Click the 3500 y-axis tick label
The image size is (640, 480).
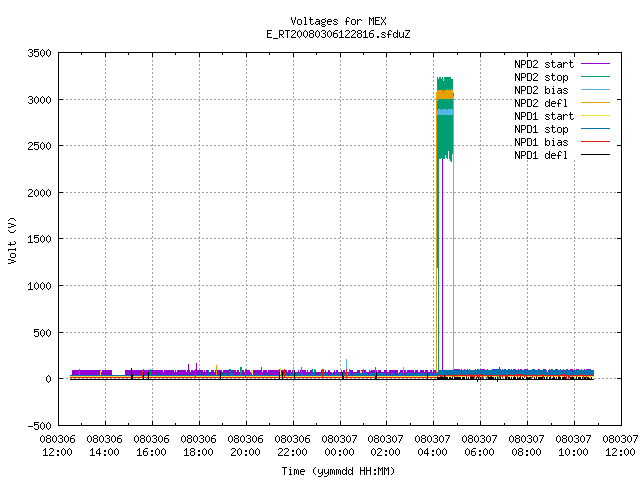(x=40, y=53)
